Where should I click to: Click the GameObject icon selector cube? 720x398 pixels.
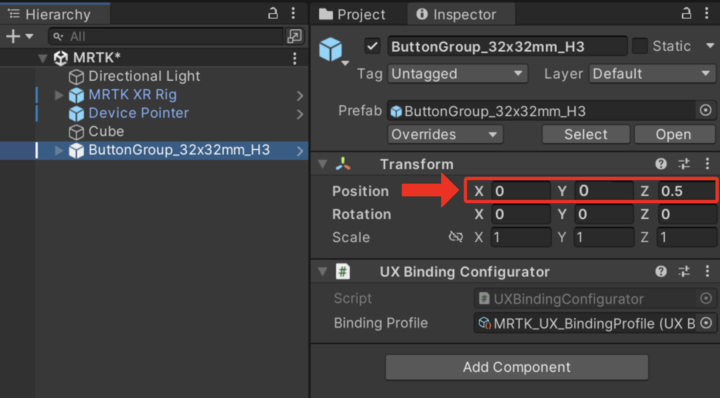pyautogui.click(x=331, y=50)
